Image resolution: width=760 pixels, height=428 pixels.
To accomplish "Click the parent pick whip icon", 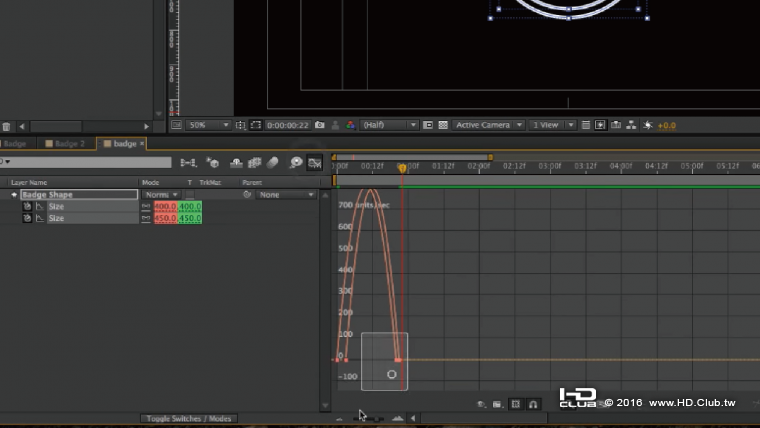I will (247, 194).
